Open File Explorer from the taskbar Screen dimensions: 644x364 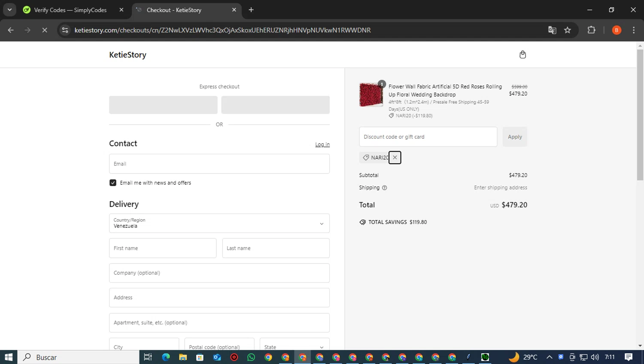tap(183, 357)
